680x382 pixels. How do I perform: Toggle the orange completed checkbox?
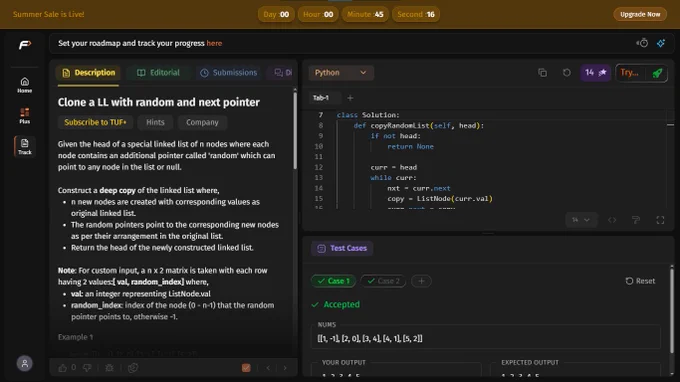point(246,368)
